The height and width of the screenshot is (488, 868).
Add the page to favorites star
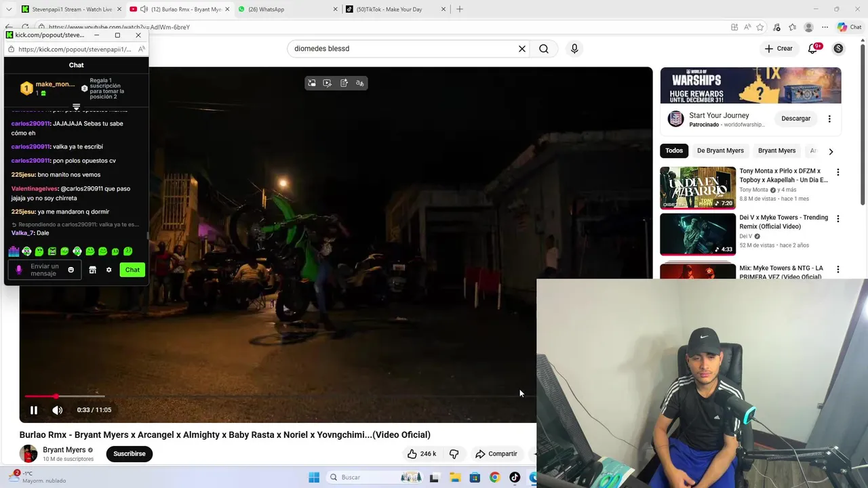[x=760, y=27]
